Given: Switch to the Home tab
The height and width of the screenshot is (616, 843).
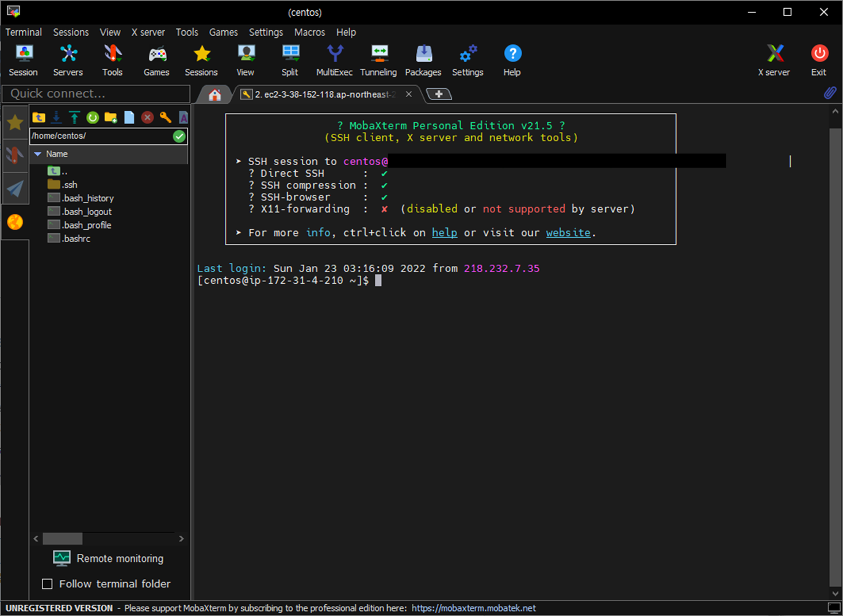Looking at the screenshot, I should point(214,95).
